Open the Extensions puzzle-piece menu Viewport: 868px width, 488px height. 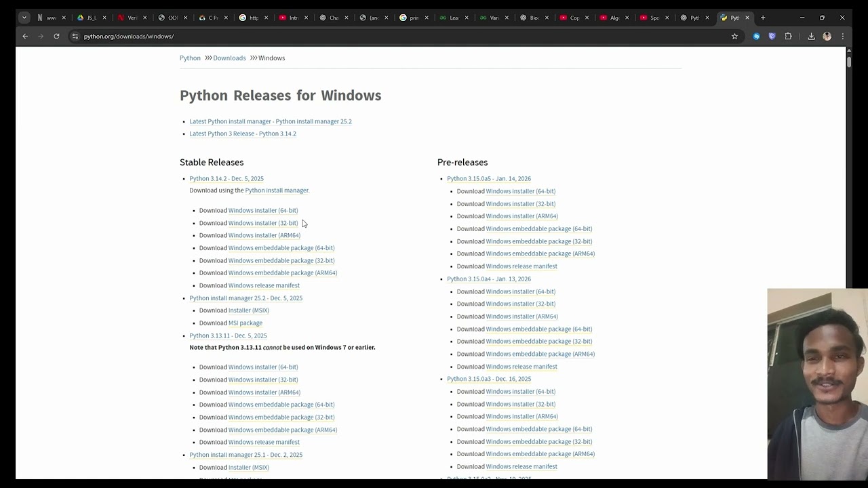[x=788, y=36]
